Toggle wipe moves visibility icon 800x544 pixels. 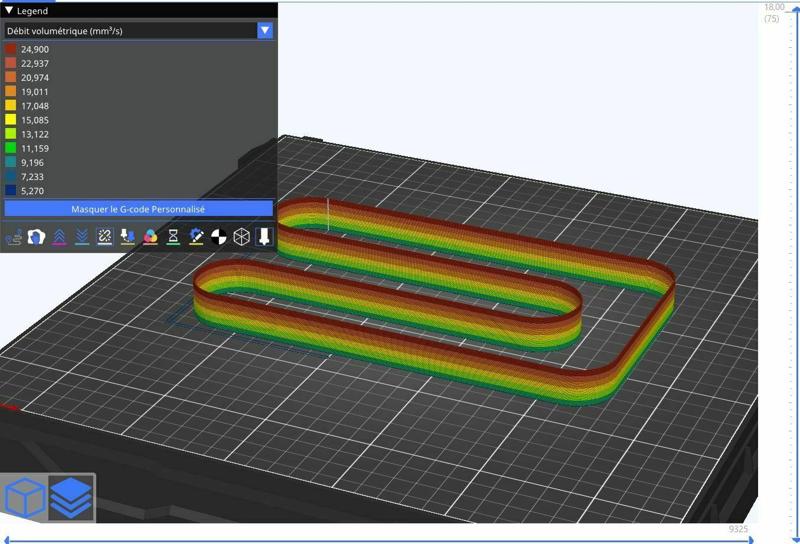(36, 237)
